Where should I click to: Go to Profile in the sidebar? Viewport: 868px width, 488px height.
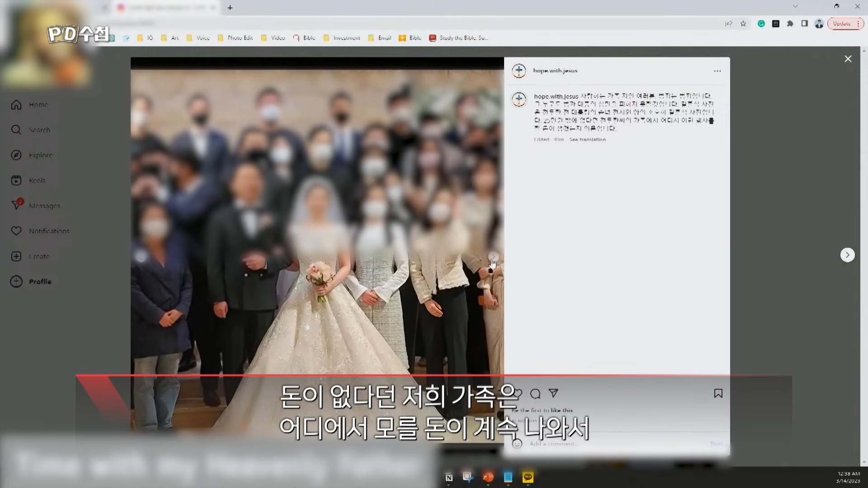31,282
